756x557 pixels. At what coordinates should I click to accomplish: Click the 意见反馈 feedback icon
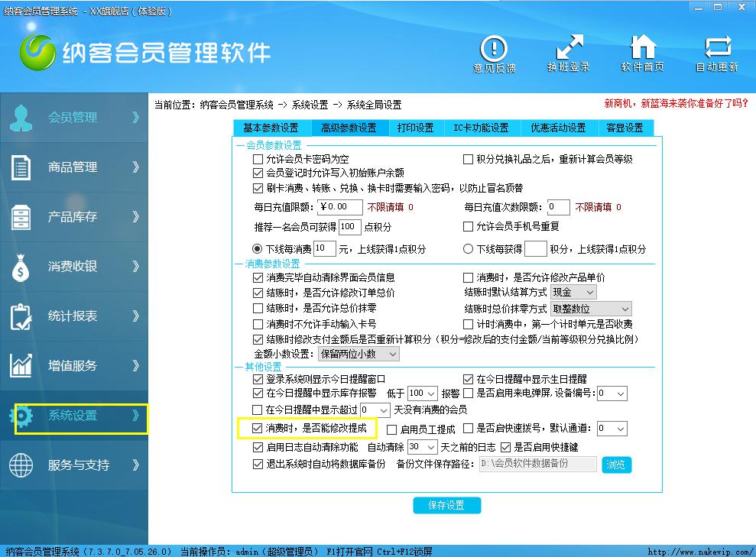[494, 50]
